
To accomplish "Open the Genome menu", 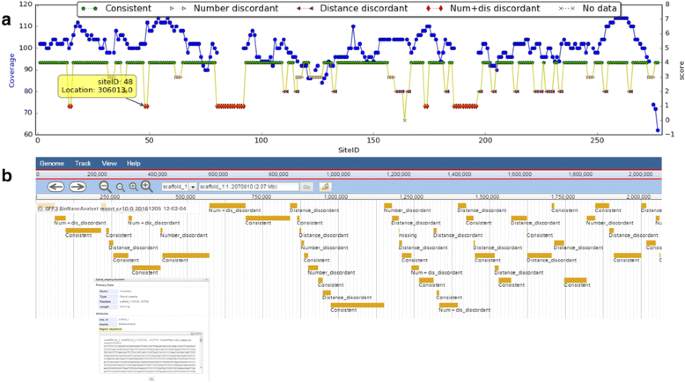I will (52, 163).
